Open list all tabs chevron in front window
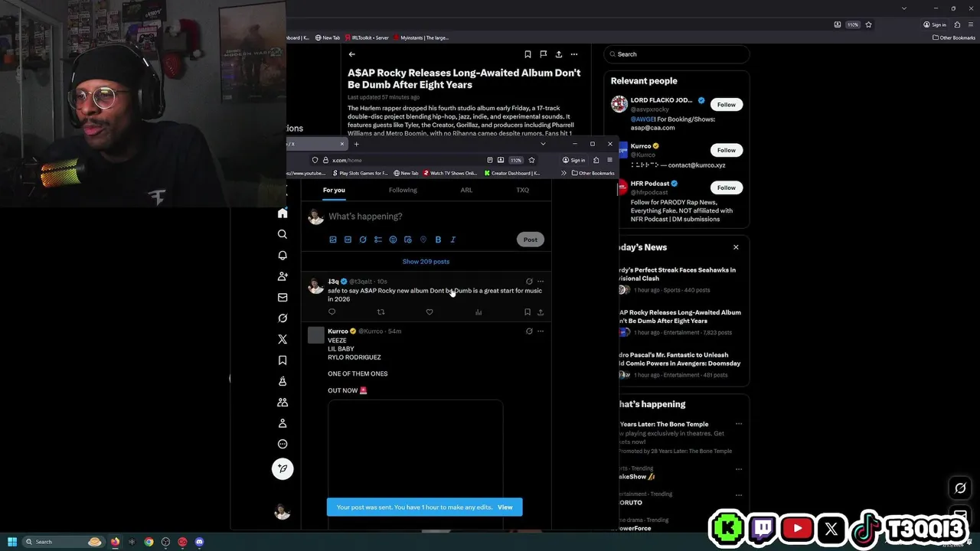This screenshot has width=980, height=551. tap(543, 144)
